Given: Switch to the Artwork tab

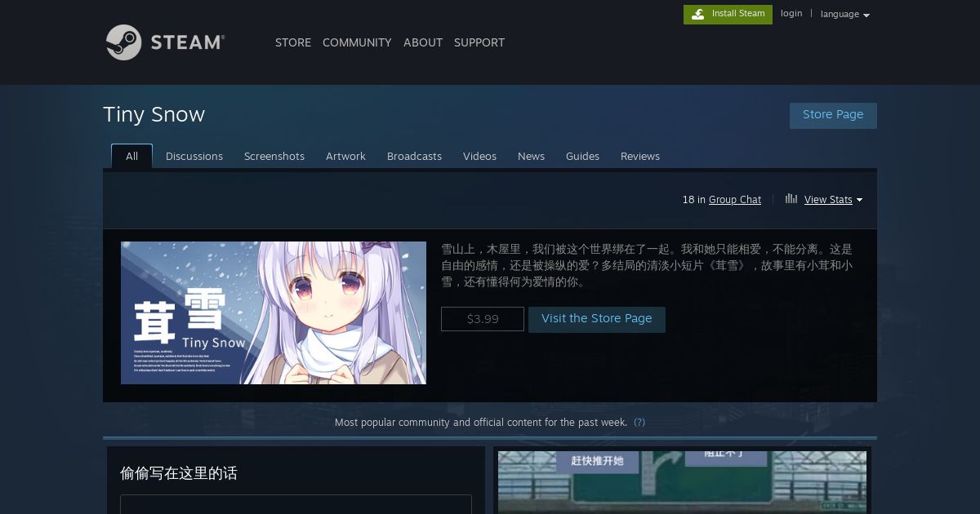Looking at the screenshot, I should 345,156.
